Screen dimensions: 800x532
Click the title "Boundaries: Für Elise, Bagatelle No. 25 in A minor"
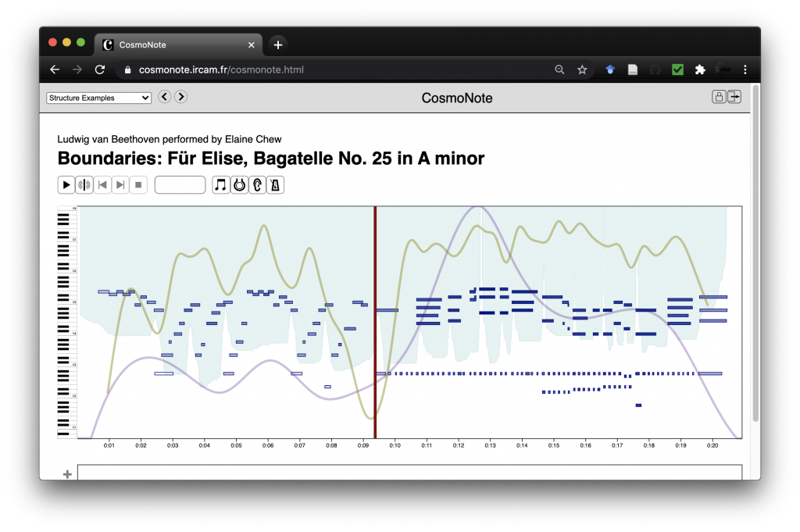[271, 159]
